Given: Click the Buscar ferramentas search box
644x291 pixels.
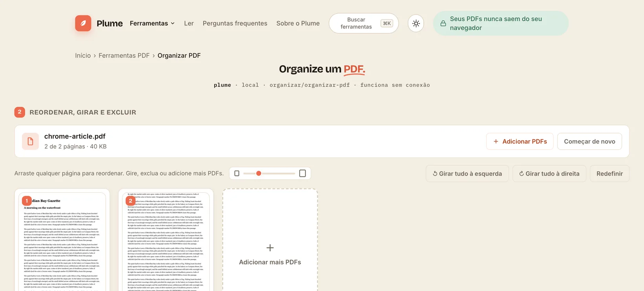Looking at the screenshot, I should click(364, 23).
